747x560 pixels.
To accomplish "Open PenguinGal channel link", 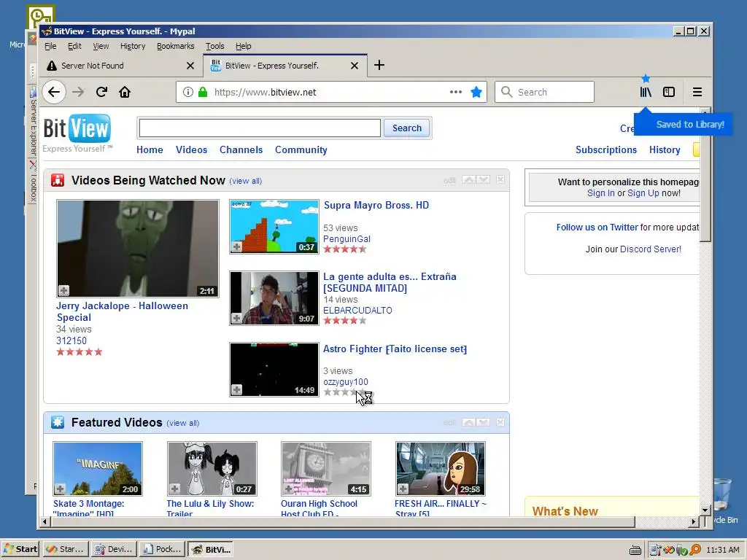I will coord(347,239).
